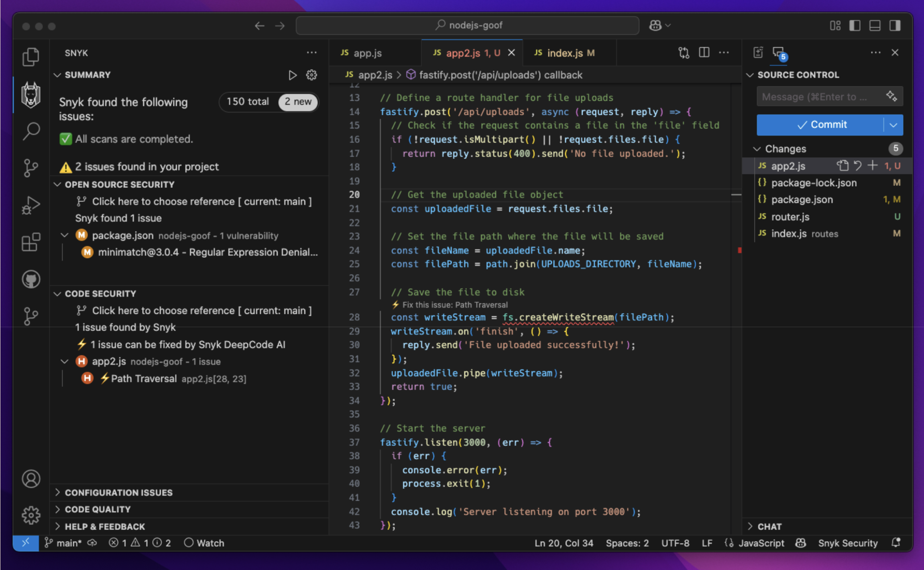Open the Search view in activity bar
The width and height of the screenshot is (924, 570).
(x=31, y=131)
